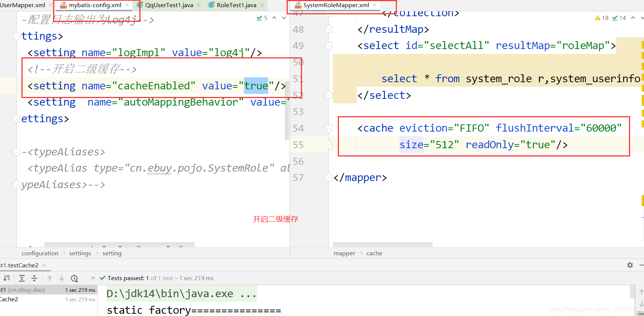
Task: Click the setting breadcrumb
Action: coord(112,253)
